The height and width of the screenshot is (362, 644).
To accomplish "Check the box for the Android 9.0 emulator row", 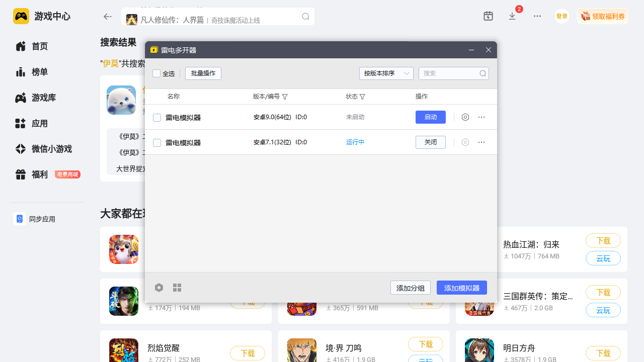I will click(x=157, y=118).
